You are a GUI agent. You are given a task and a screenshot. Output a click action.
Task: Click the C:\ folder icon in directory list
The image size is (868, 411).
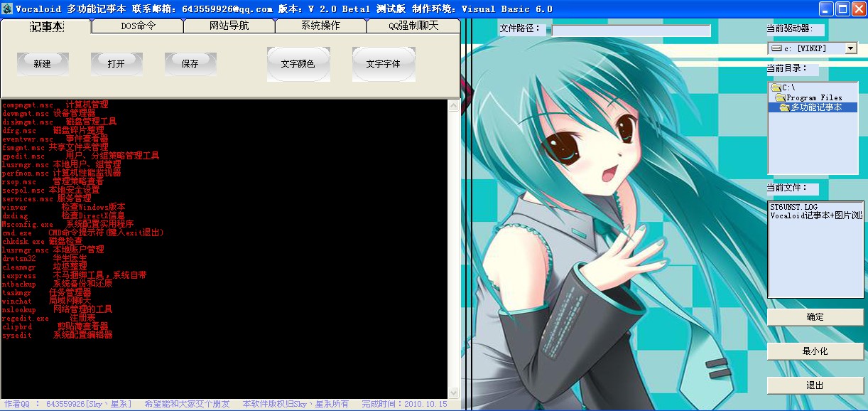point(776,88)
